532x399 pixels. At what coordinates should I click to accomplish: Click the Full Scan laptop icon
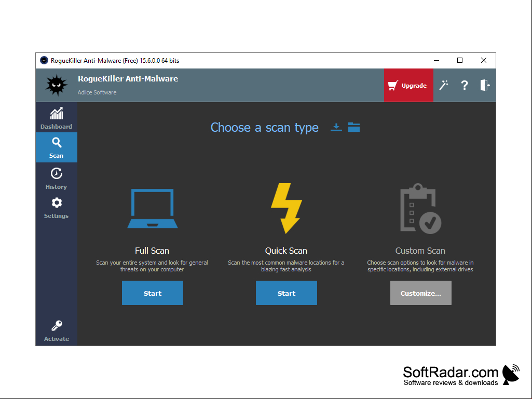tap(153, 209)
